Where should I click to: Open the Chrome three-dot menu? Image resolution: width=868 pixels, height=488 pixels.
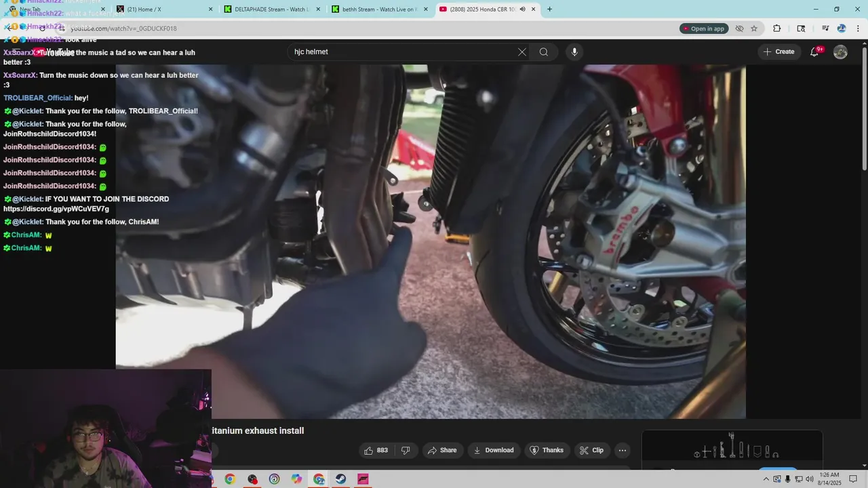pos(857,28)
